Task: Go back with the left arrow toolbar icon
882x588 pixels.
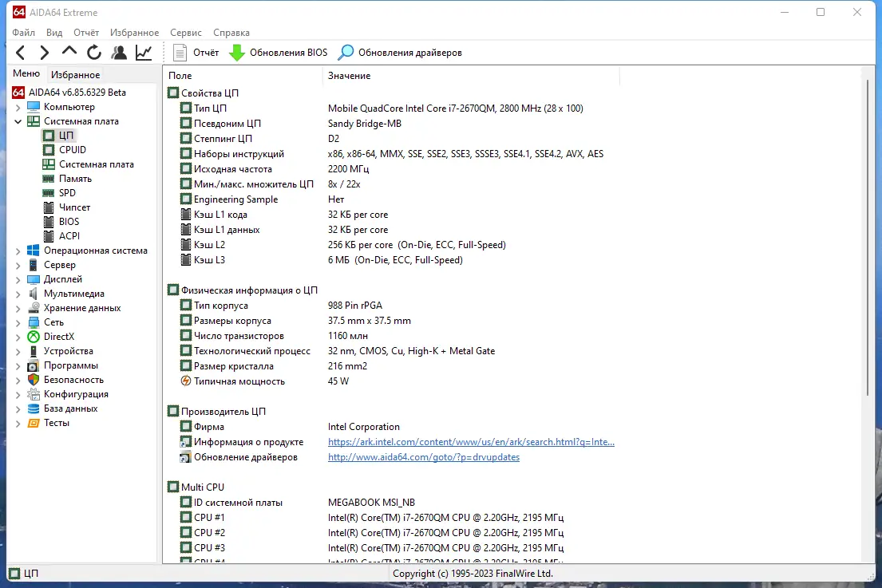Action: (20, 53)
